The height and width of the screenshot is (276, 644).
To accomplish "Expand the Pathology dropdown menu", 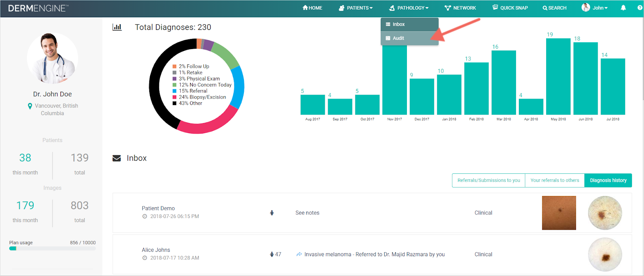I will 409,8.
